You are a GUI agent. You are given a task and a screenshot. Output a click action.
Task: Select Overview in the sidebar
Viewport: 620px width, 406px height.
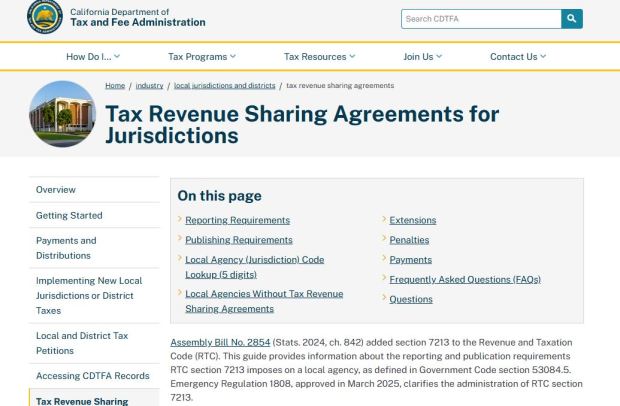click(56, 190)
